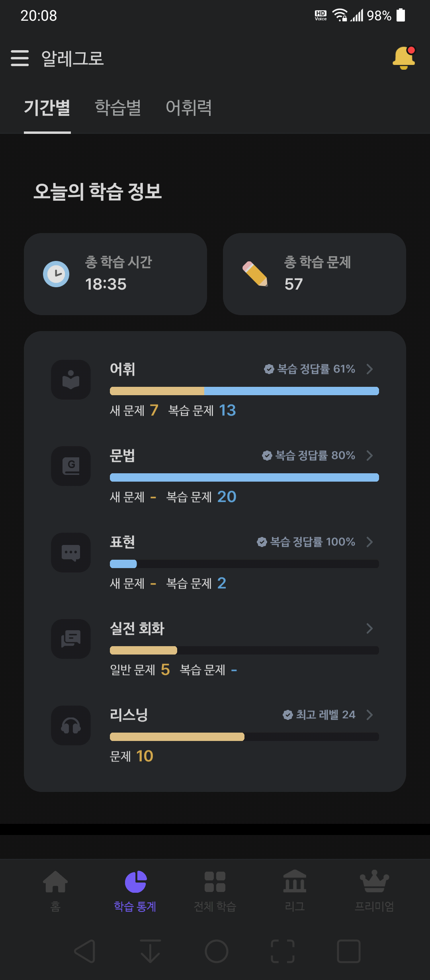The image size is (430, 980).
Task: Open 리그 from bottom navigation
Action: click(295, 891)
